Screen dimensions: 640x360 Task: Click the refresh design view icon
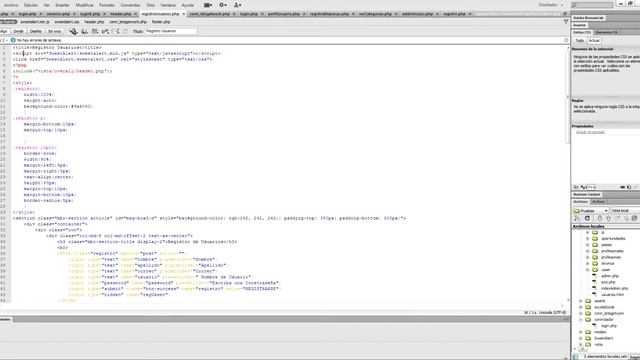(125, 31)
